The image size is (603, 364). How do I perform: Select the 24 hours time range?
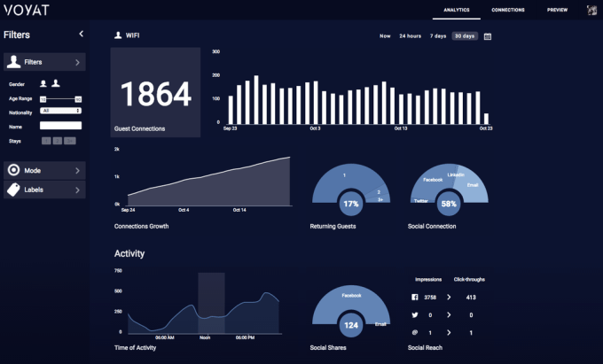pos(410,36)
